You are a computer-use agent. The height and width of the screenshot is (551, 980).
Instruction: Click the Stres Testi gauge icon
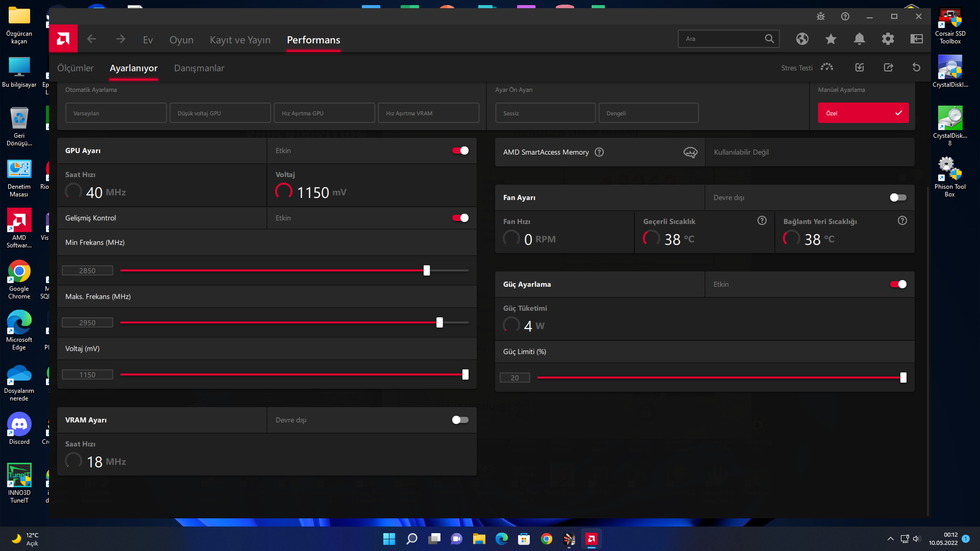pyautogui.click(x=827, y=67)
